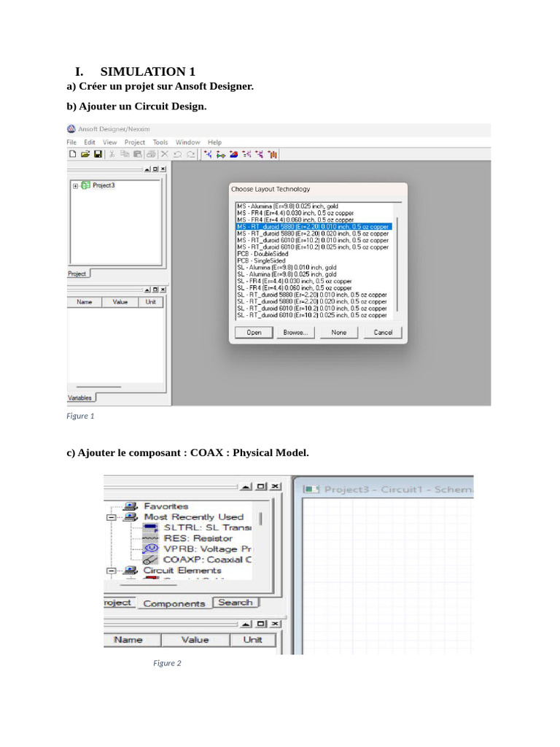The image size is (560, 747).
Task: Click the Copy toolbar icon
Action: [125, 154]
